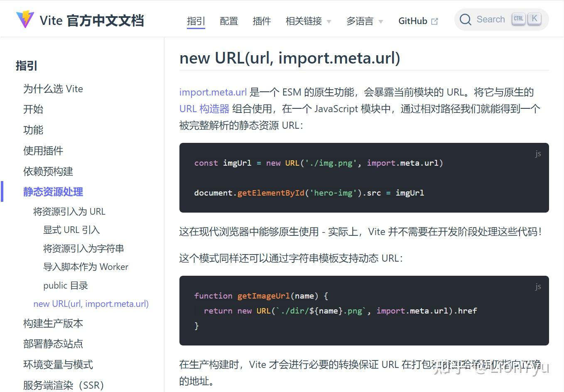
Task: Click the search magnifier icon
Action: click(x=466, y=20)
